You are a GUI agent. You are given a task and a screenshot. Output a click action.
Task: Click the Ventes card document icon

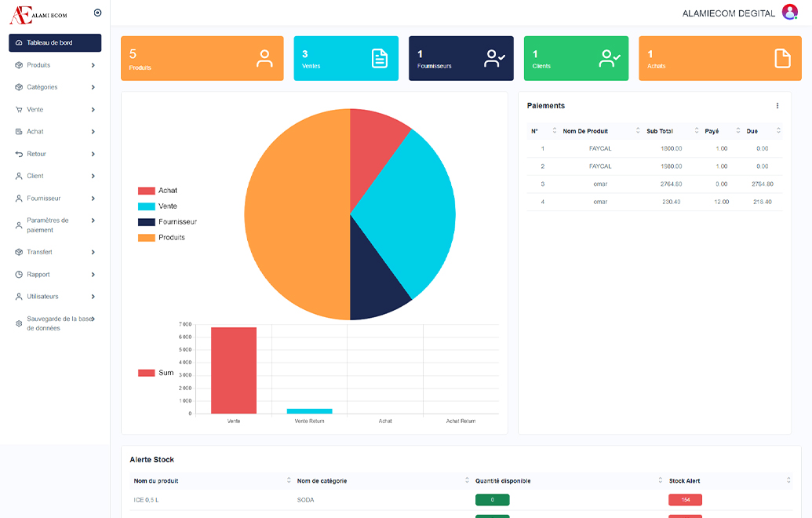pos(380,59)
